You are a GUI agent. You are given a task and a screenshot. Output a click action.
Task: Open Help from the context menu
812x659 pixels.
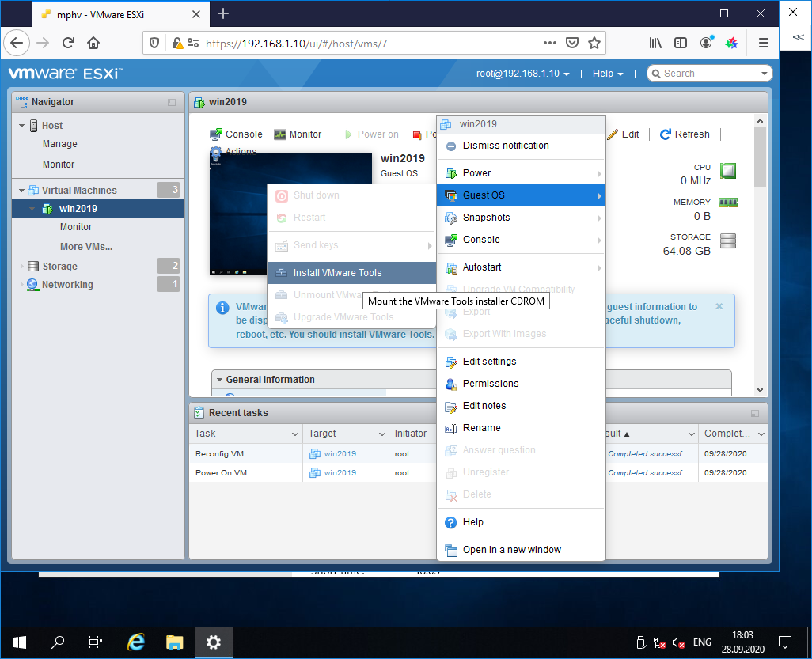point(521,522)
